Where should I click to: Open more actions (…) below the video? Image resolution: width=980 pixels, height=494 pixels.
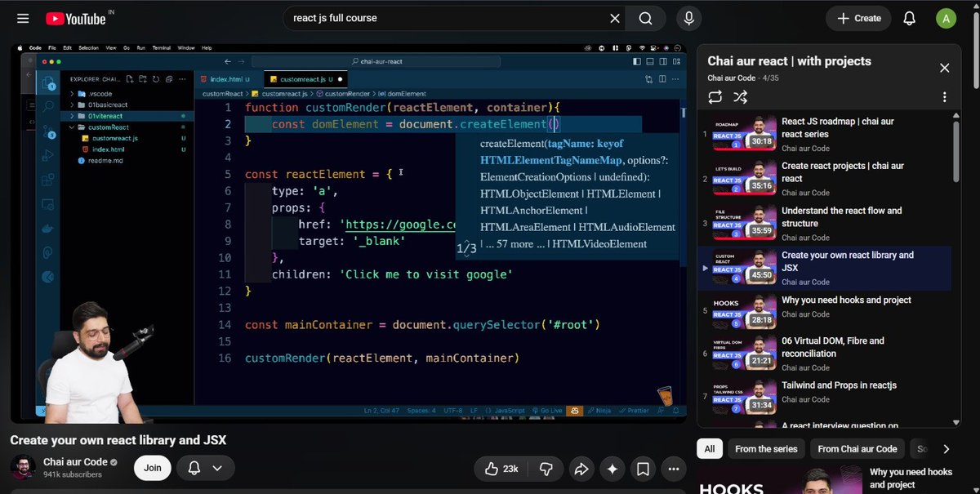click(x=675, y=469)
